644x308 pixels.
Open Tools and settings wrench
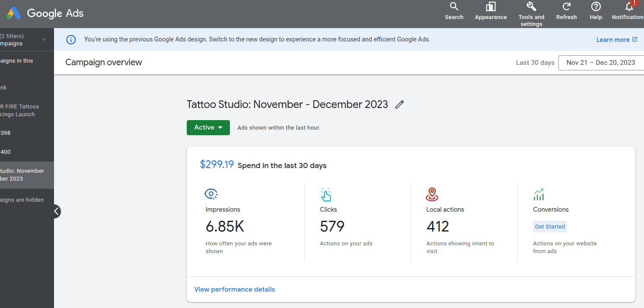click(x=531, y=14)
